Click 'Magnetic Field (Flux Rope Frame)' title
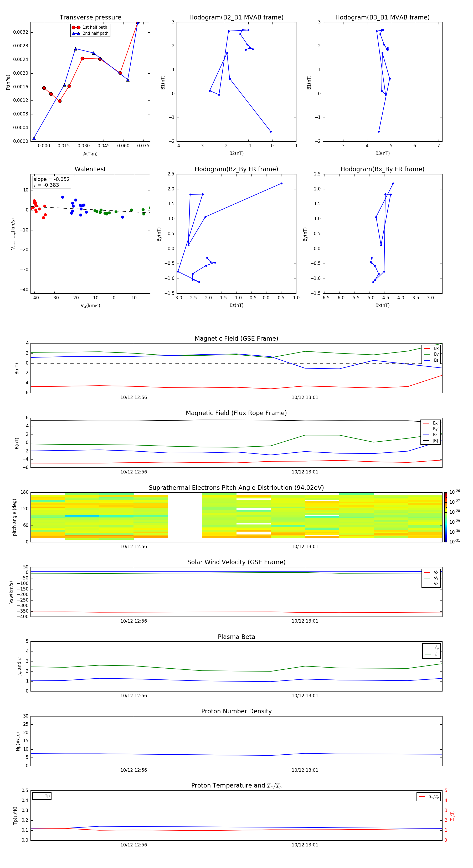This screenshot has width=473, height=868. point(236,413)
